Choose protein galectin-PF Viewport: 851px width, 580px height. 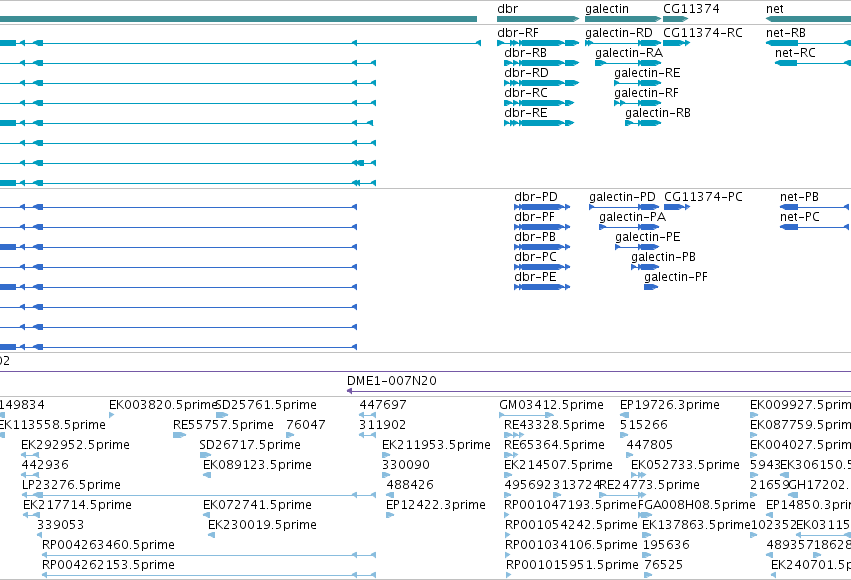[676, 277]
